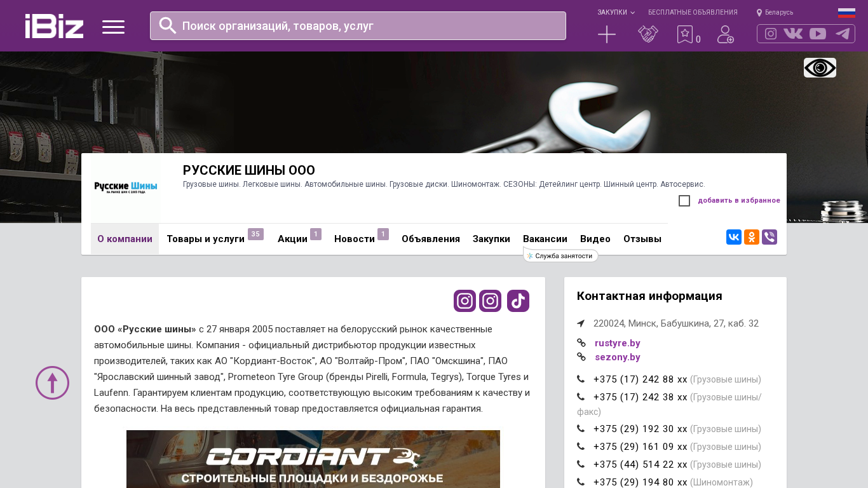Screen dimensions: 868x488
Task: Open the Cordiant banner image
Action: coord(313,459)
